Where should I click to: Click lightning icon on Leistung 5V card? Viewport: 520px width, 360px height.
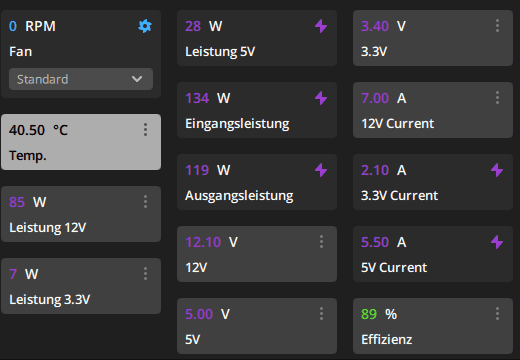click(321, 26)
